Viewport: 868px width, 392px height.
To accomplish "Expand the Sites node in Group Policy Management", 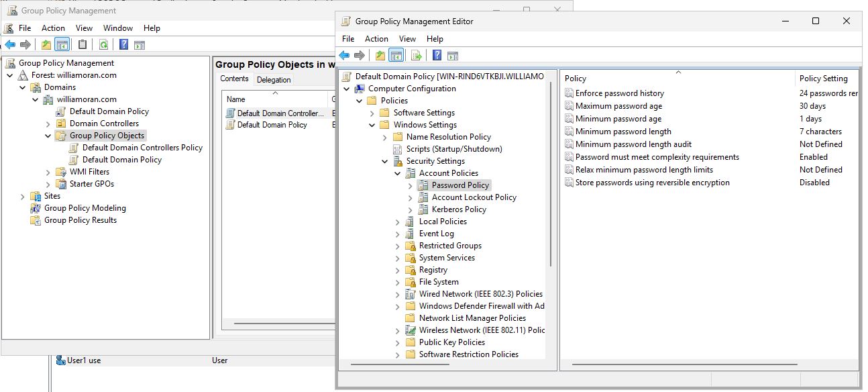I will 21,196.
